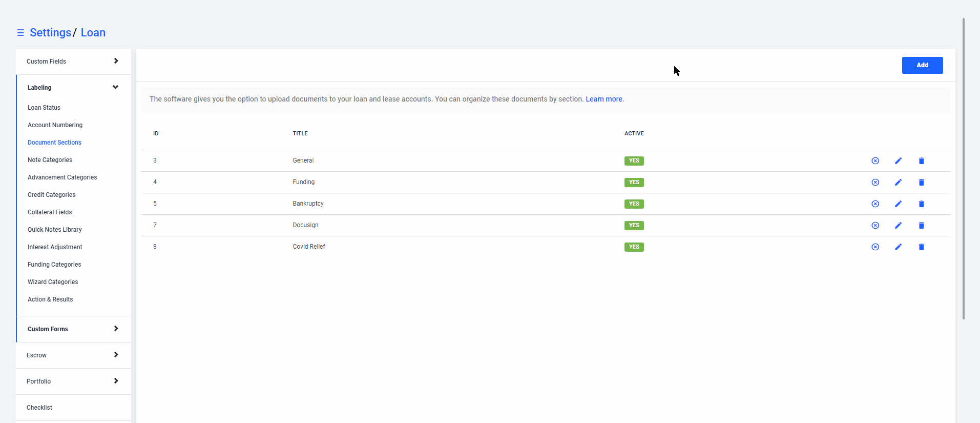Delete the General section with trash icon
Viewport: 980px width, 423px height.
922,161
